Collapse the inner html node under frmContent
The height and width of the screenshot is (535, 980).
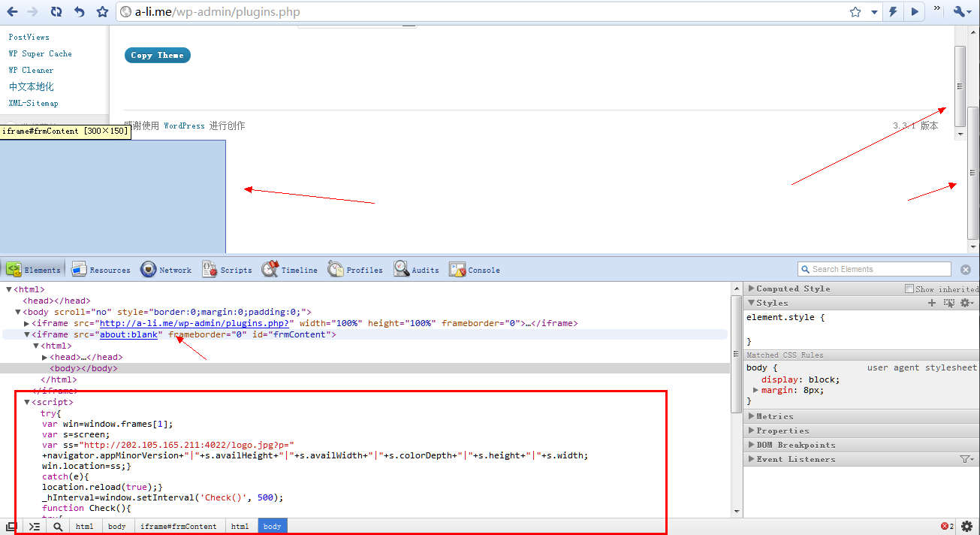pos(36,346)
